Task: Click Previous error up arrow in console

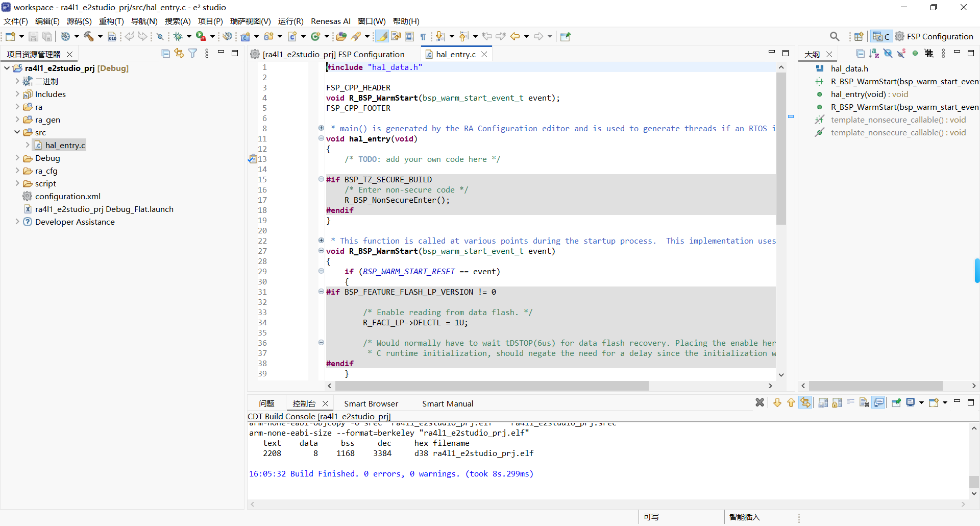Action: click(x=791, y=403)
